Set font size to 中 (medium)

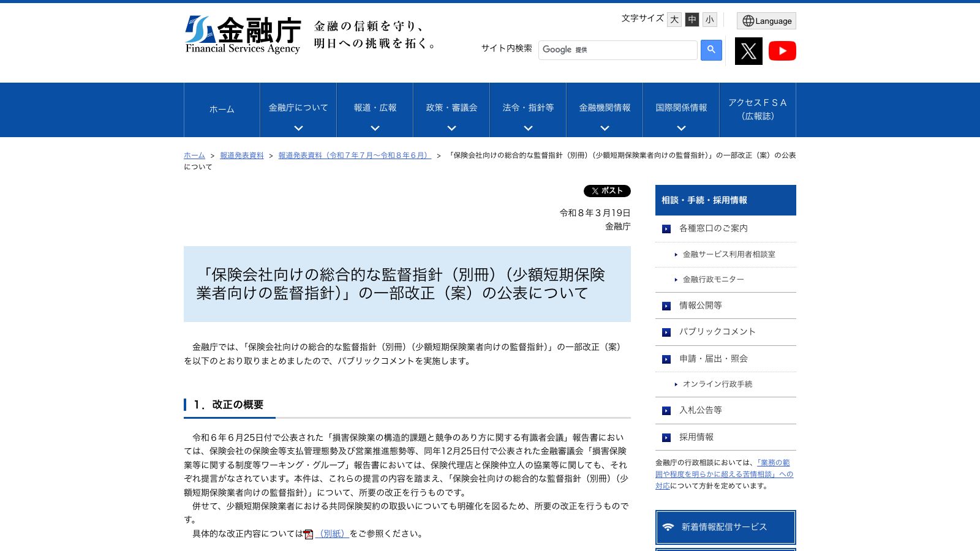click(x=692, y=20)
